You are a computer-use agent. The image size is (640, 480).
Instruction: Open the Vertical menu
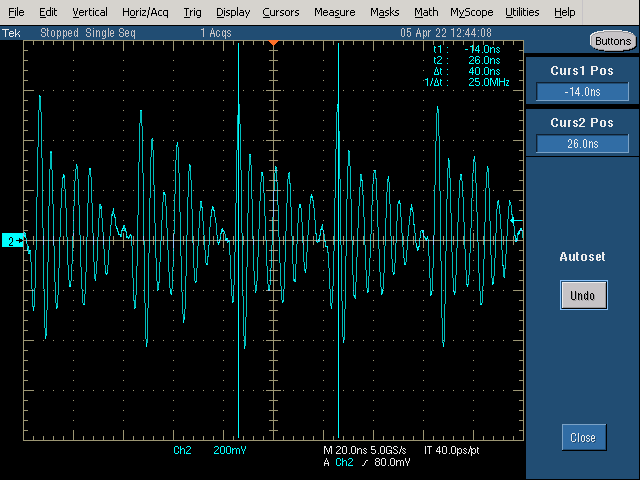[90, 12]
